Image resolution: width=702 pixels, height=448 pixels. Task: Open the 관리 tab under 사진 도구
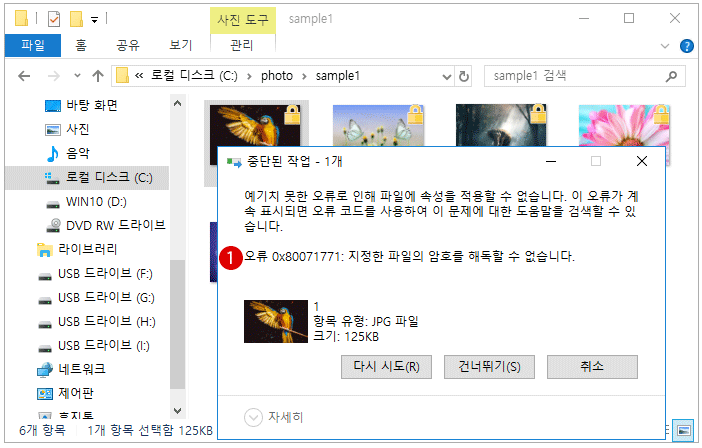tap(242, 45)
